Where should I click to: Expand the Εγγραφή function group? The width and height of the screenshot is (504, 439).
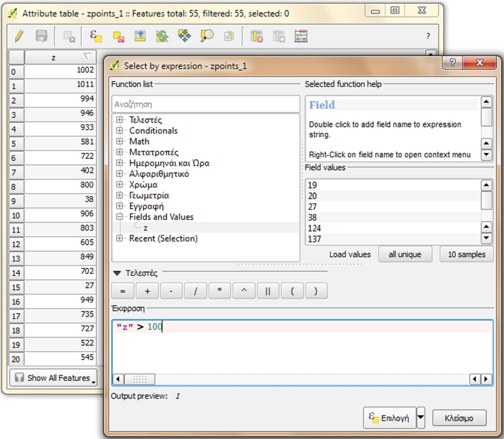(x=119, y=206)
